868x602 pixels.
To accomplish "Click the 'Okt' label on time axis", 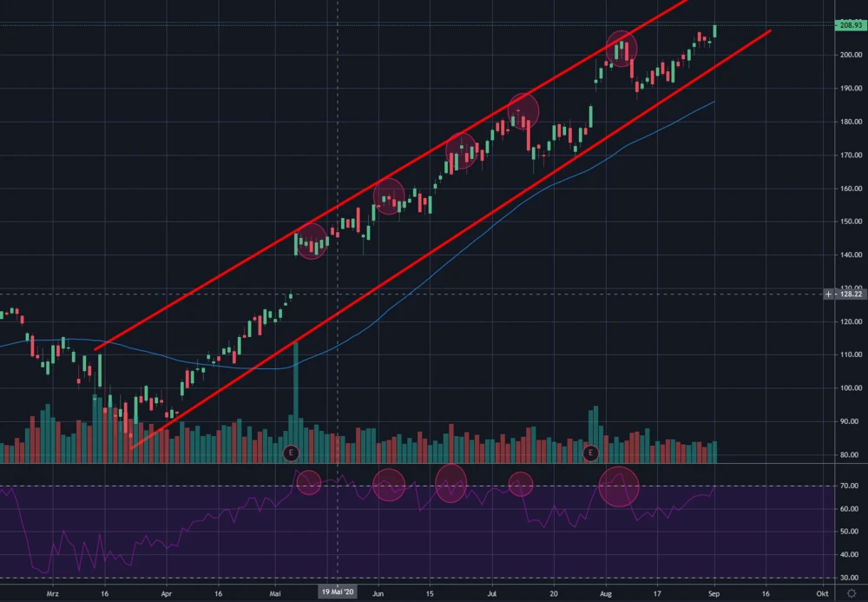I will [821, 592].
